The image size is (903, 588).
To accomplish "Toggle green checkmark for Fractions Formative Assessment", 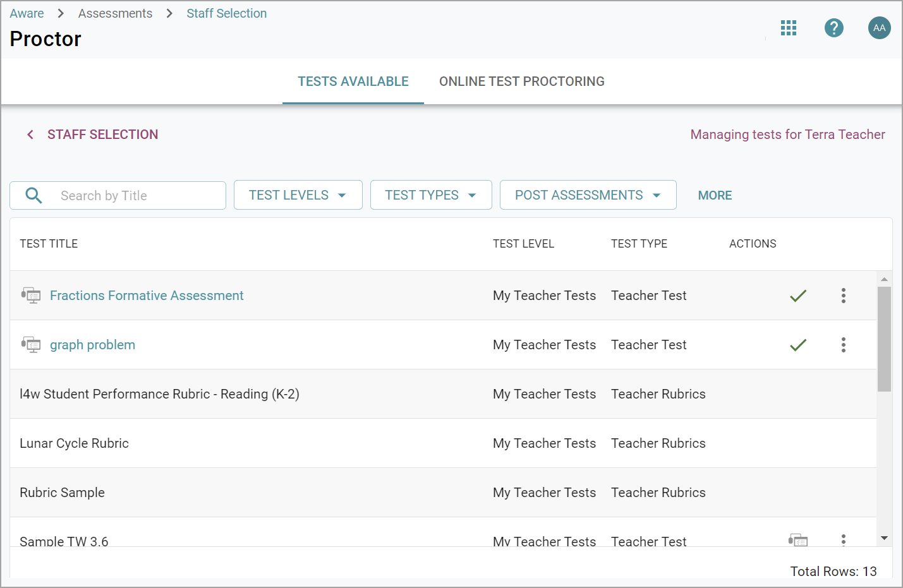I will [798, 296].
